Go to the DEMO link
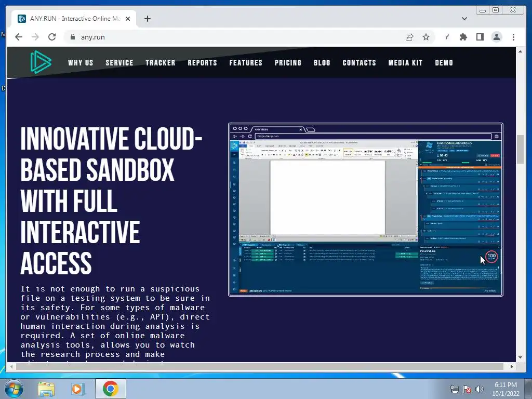 (x=444, y=63)
